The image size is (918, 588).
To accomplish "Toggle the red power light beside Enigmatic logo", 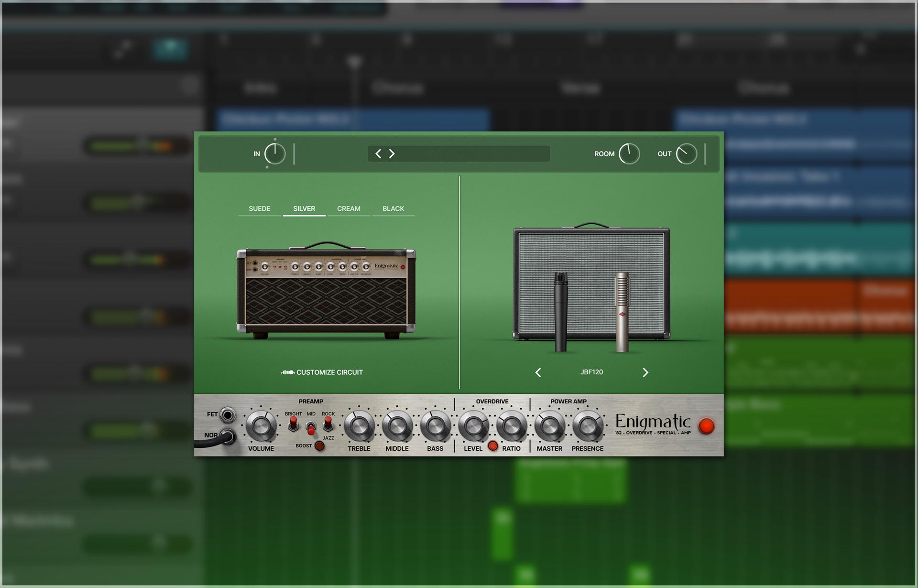I will pos(706,426).
